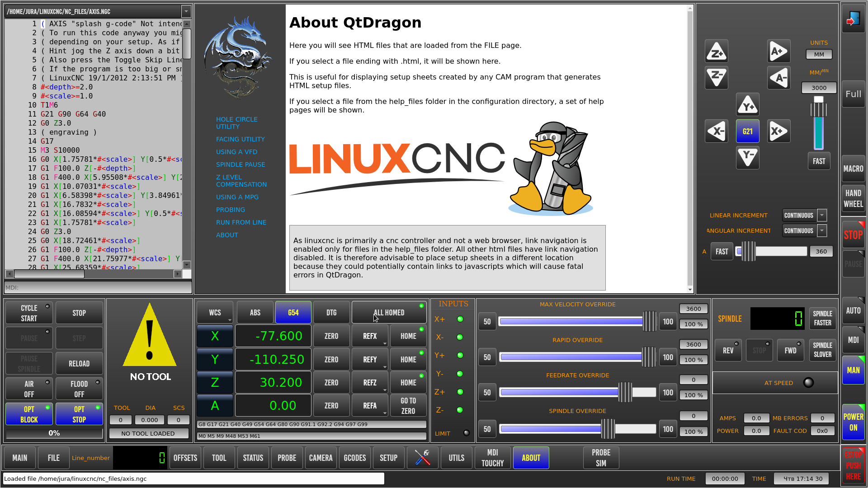Open the tools wrench-and-screwdriver icon
This screenshot has width=868, height=488.
[x=422, y=458]
